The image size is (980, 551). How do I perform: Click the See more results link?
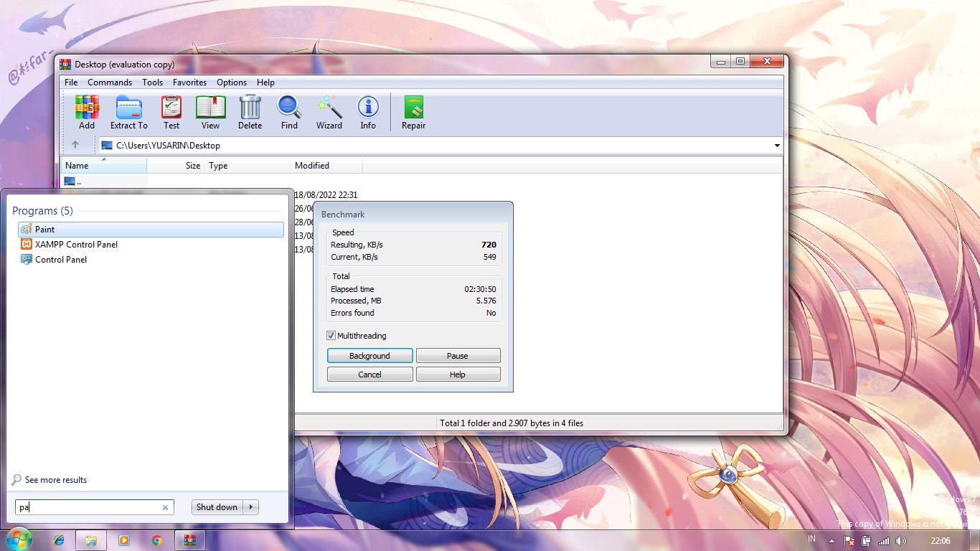point(56,480)
